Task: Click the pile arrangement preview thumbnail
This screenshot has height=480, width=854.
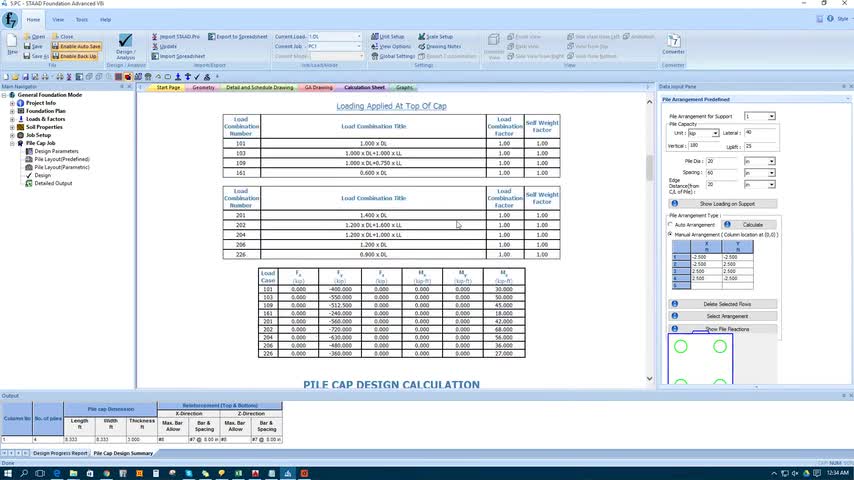Action: 700,358
